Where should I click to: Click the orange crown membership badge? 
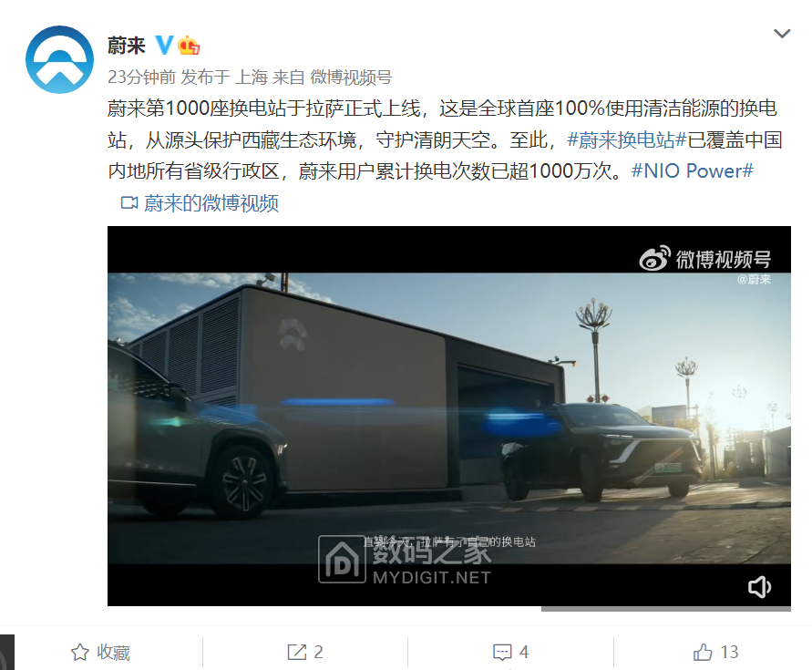[189, 46]
